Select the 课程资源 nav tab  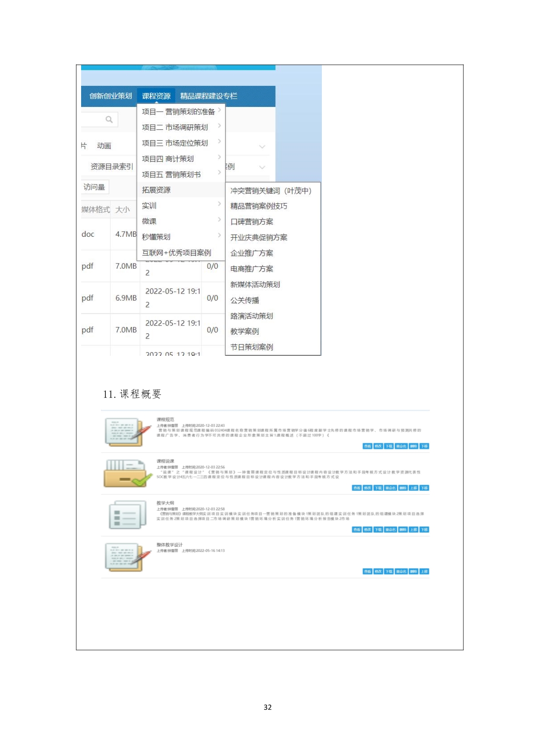156,96
